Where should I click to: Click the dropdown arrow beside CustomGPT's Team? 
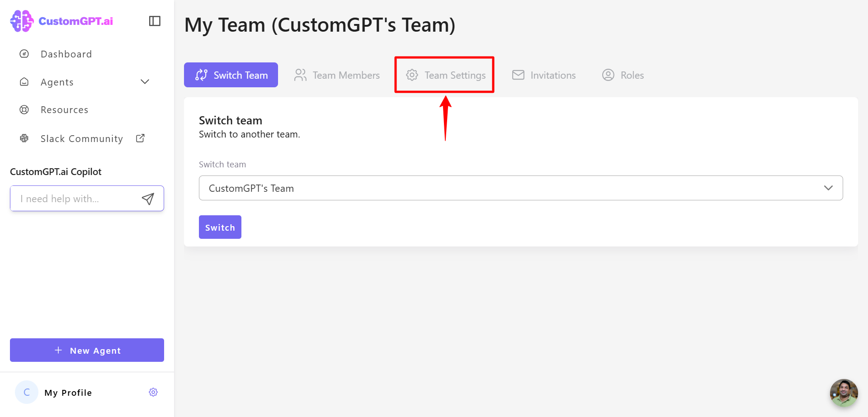(x=828, y=188)
